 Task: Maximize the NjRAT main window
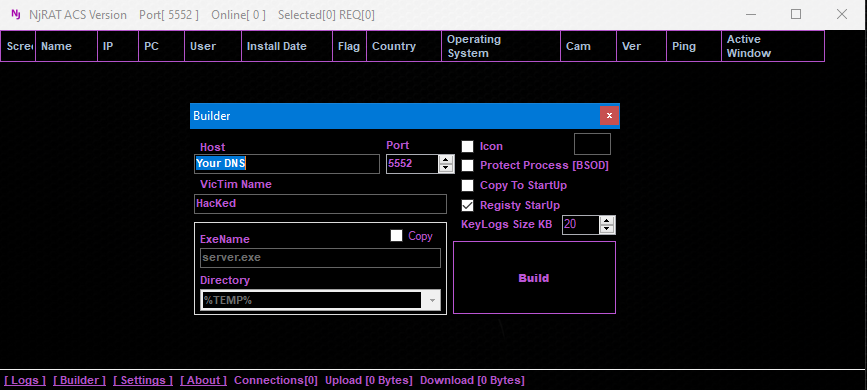[x=796, y=14]
